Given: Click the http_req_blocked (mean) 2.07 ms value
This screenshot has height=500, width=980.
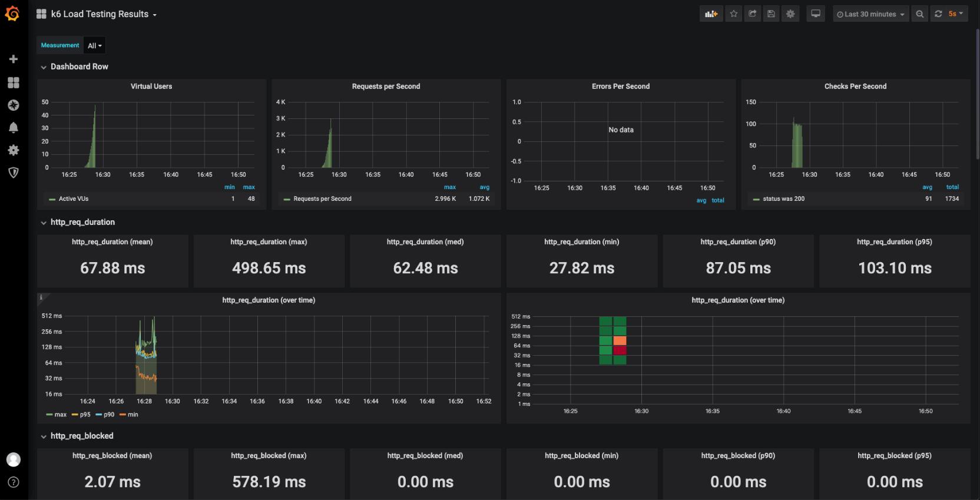Looking at the screenshot, I should [x=112, y=482].
